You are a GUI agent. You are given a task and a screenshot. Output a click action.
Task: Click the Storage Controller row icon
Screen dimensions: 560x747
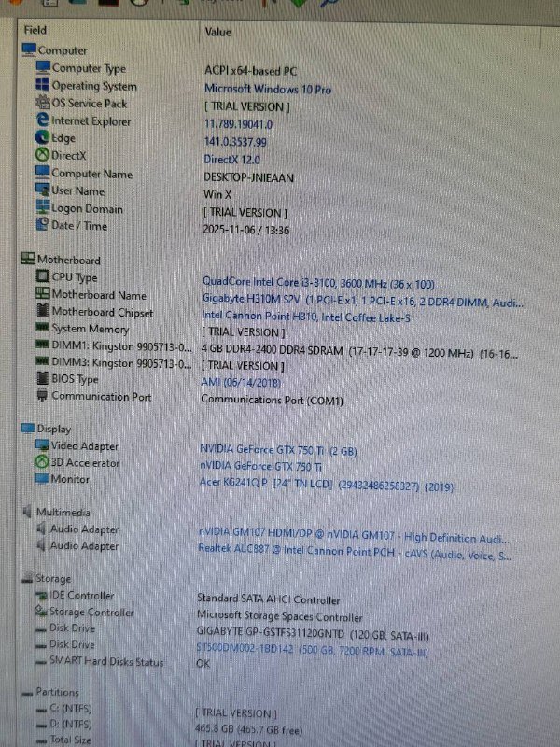tap(41, 612)
